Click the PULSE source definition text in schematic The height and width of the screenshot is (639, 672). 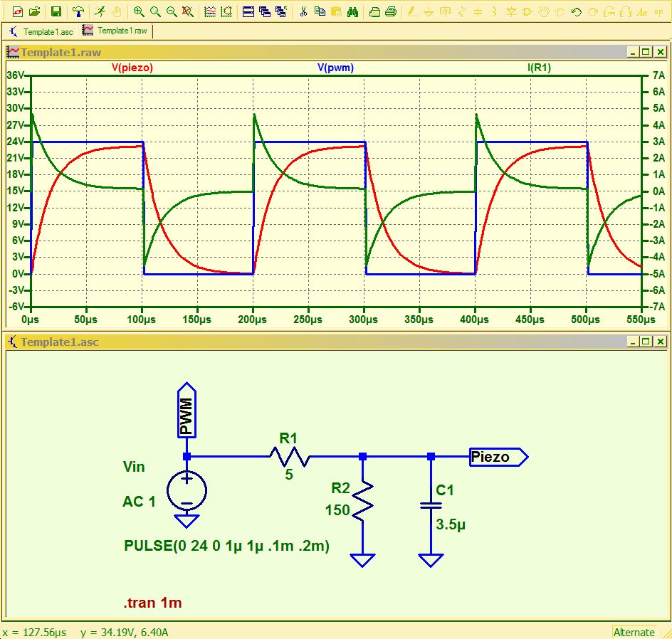[x=226, y=546]
